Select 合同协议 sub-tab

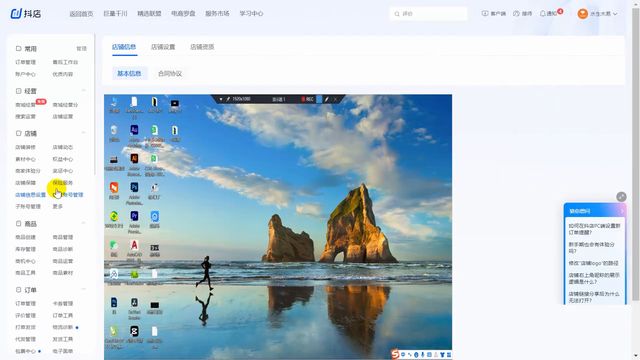pyautogui.click(x=170, y=73)
